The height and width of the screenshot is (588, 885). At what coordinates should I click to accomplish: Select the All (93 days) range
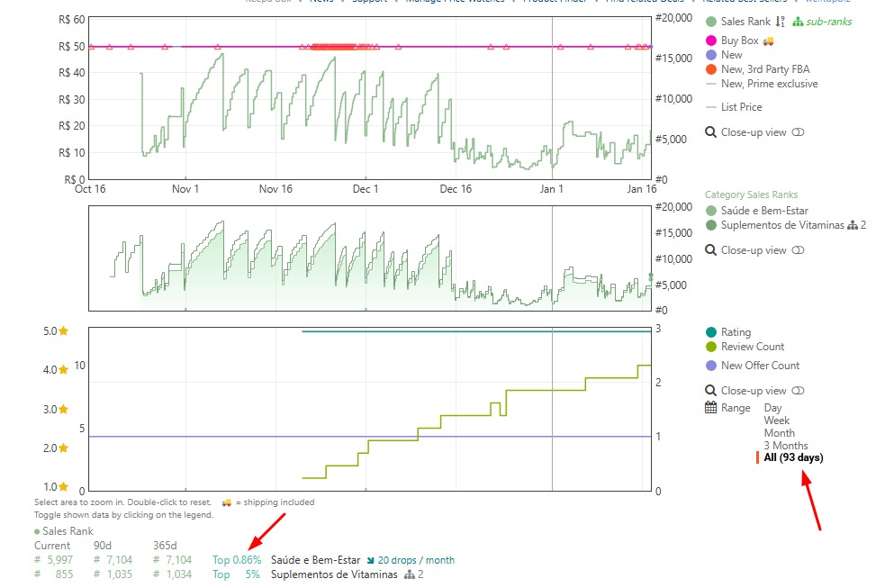792,457
